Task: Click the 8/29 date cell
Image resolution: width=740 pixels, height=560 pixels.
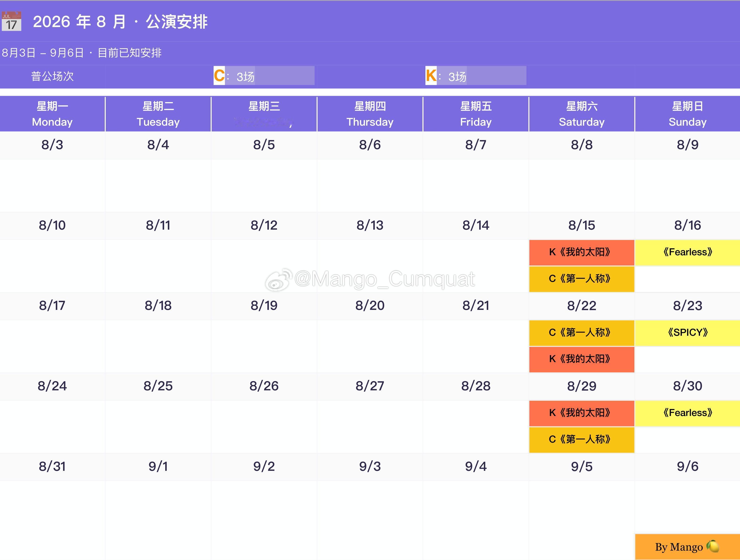Action: point(582,386)
